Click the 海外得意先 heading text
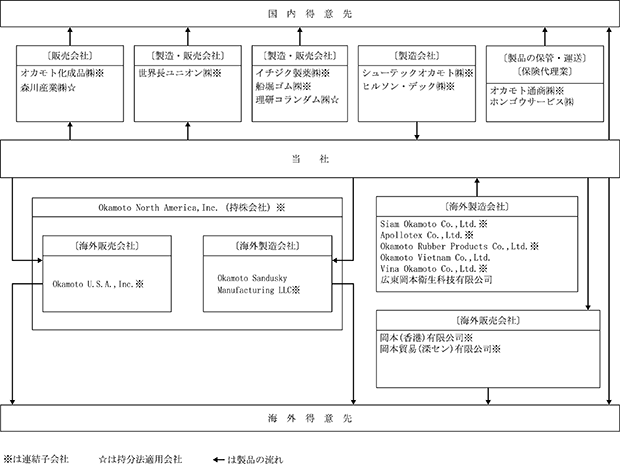The width and height of the screenshot is (620, 464). pyautogui.click(x=310, y=418)
